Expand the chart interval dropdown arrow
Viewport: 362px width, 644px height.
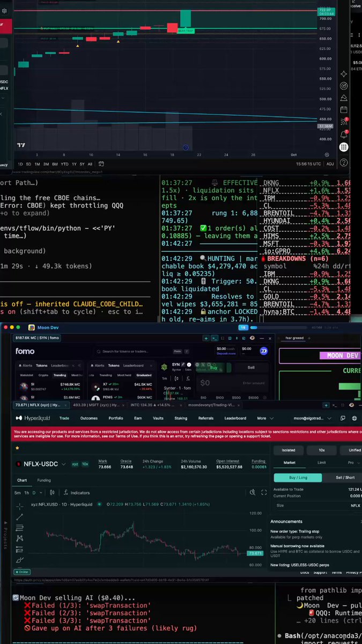coord(41,493)
